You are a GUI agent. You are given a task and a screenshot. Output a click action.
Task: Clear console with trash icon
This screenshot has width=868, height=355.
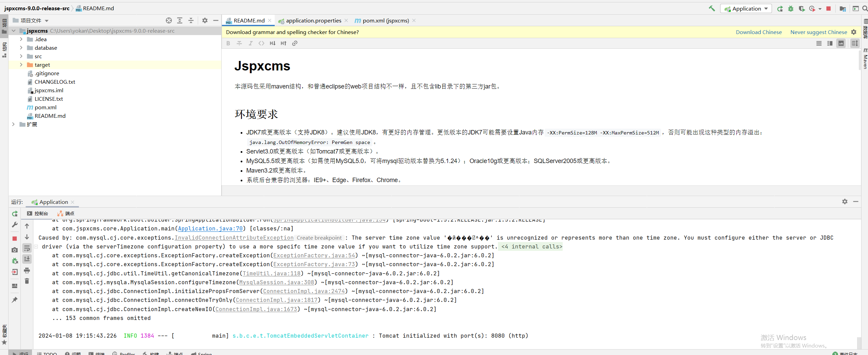(27, 281)
